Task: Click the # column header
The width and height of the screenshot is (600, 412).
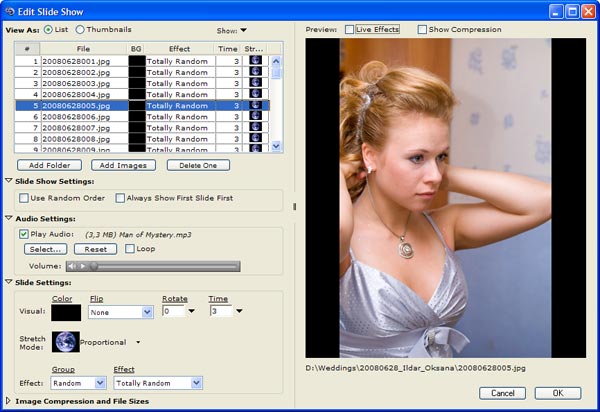Action: point(27,49)
